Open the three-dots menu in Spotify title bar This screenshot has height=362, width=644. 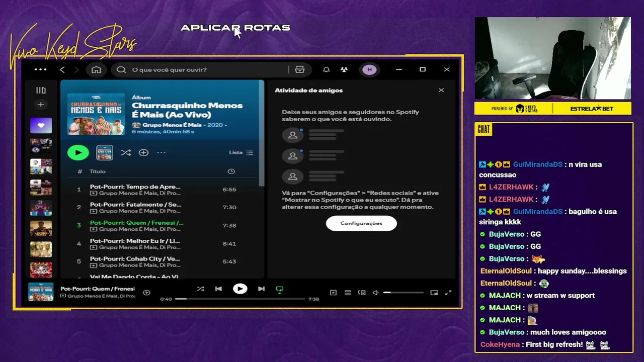41,69
